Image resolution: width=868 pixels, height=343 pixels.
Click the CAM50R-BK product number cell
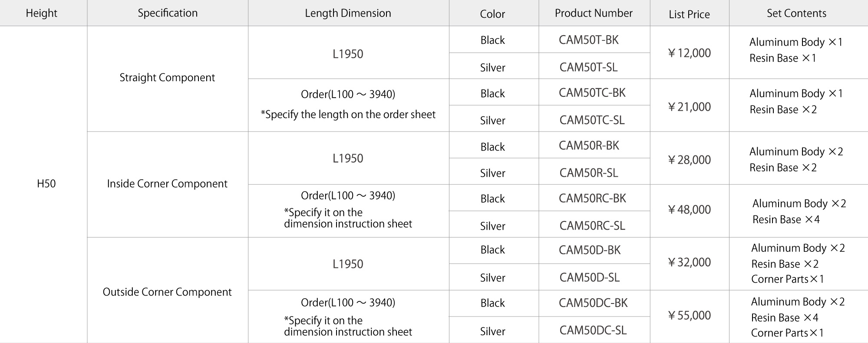589,145
